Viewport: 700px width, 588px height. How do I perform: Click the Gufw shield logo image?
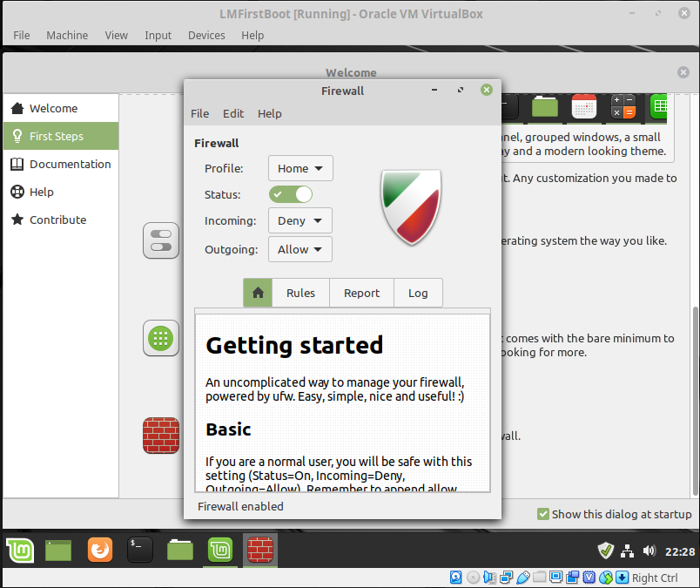coord(411,206)
